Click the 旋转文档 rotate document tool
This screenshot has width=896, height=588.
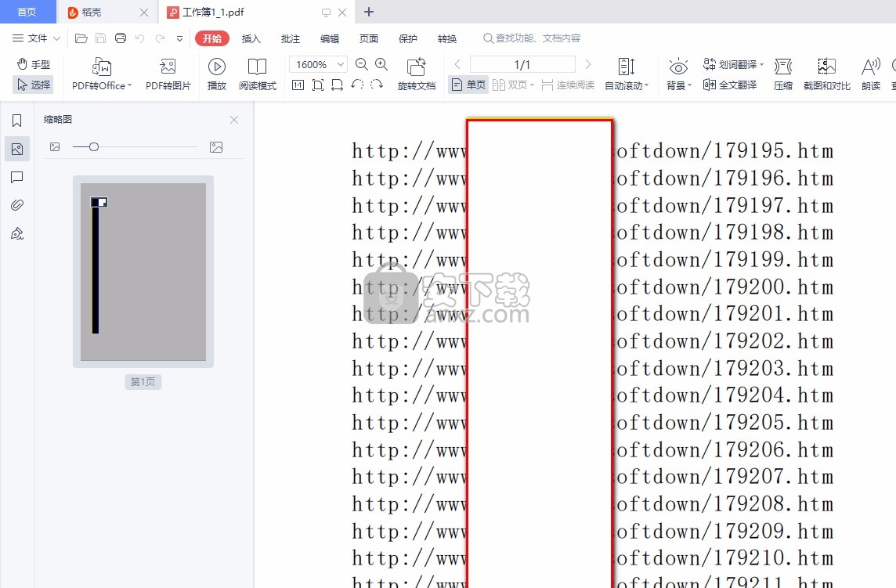(417, 74)
